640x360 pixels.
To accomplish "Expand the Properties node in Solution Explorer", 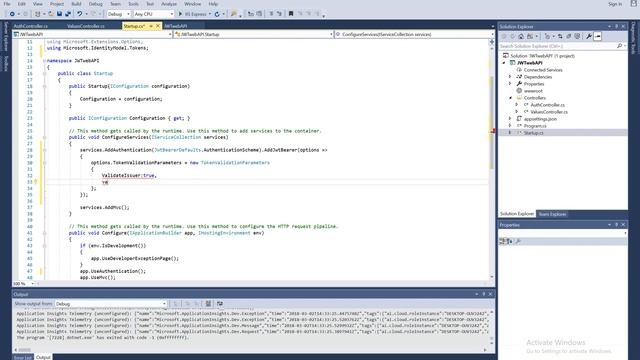I will point(510,84).
